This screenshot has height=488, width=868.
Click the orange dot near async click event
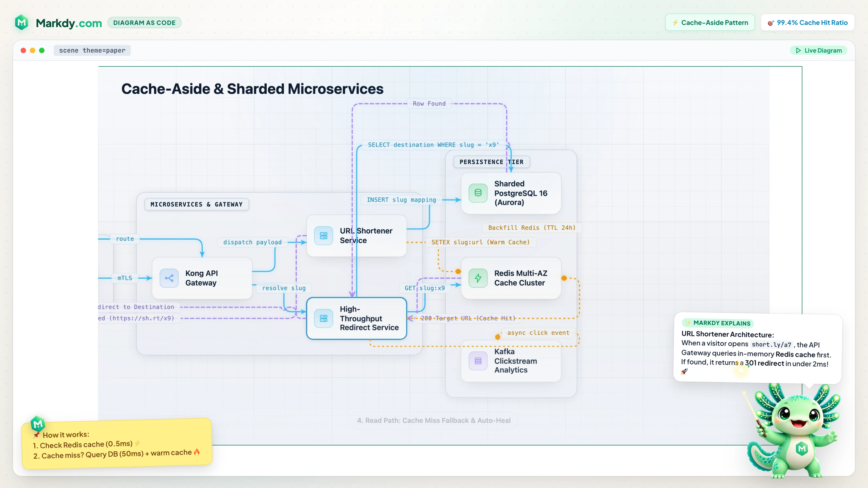click(x=497, y=337)
